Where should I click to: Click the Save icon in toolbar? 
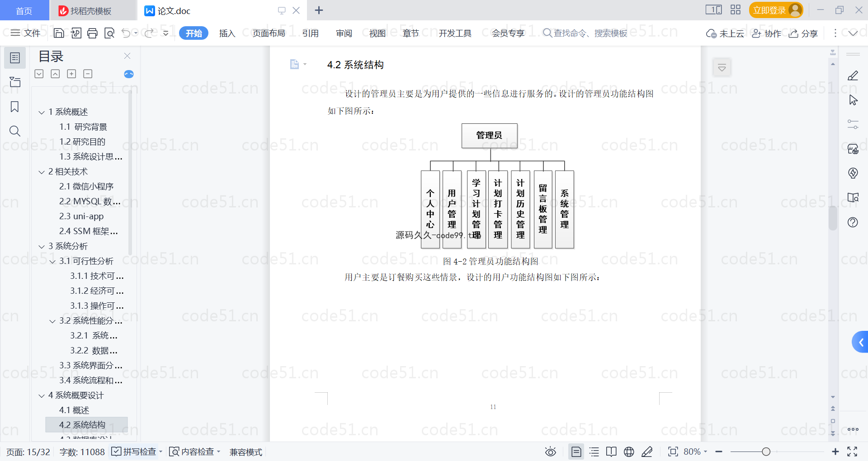tap(59, 33)
